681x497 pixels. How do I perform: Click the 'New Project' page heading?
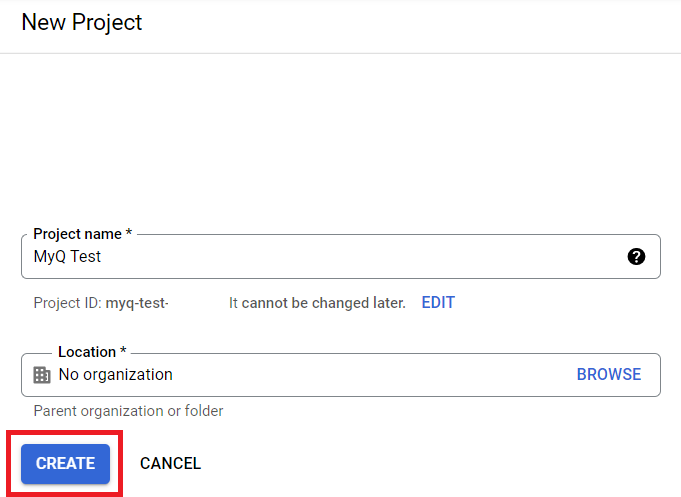click(82, 22)
